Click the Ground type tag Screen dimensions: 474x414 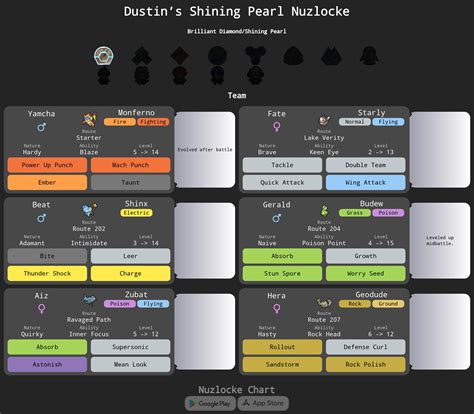pyautogui.click(x=388, y=304)
